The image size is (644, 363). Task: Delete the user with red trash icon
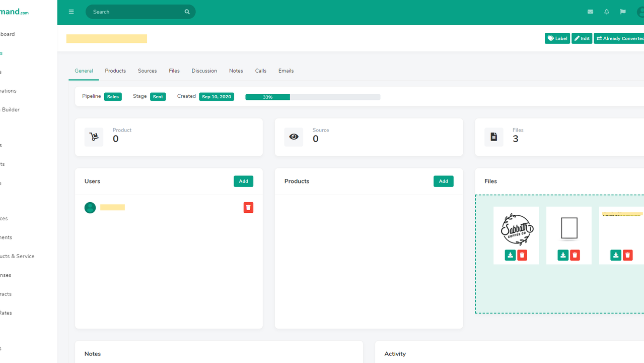coord(248,208)
